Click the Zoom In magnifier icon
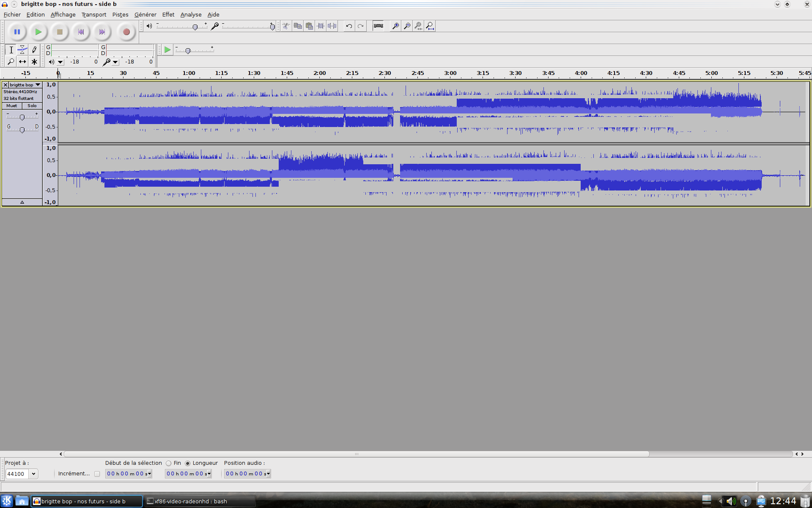The image size is (812, 508). (x=395, y=26)
